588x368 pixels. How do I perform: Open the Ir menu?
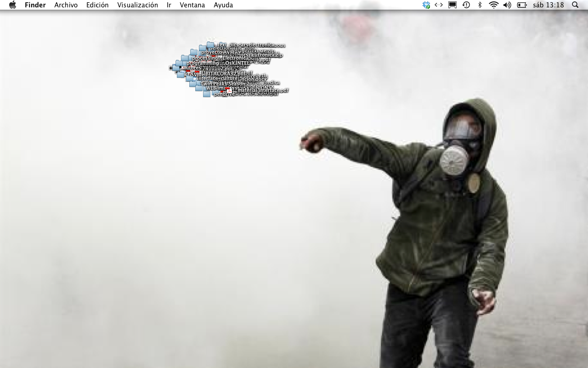pyautogui.click(x=169, y=5)
